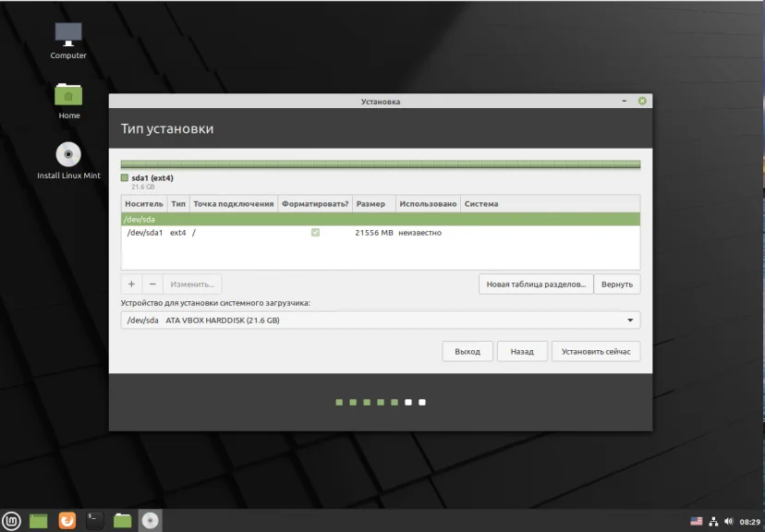Click the Новая таблица разделов button
765x532 pixels.
[536, 284]
